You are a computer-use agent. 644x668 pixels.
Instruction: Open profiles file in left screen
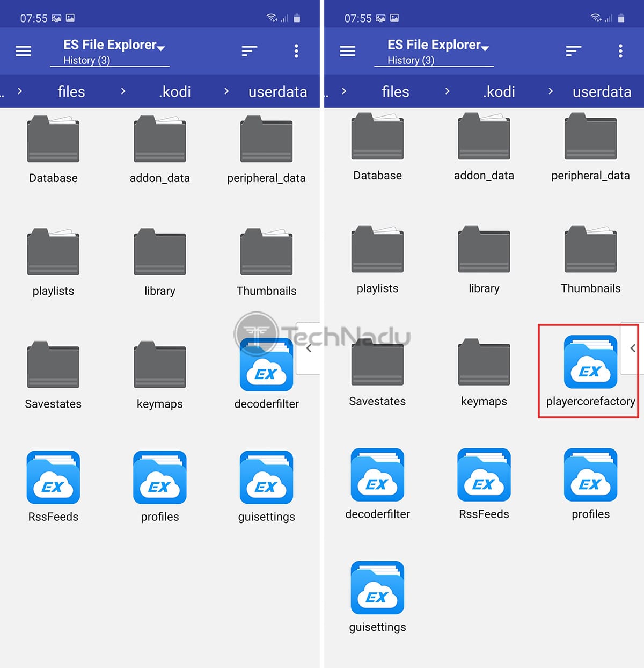[x=160, y=487]
